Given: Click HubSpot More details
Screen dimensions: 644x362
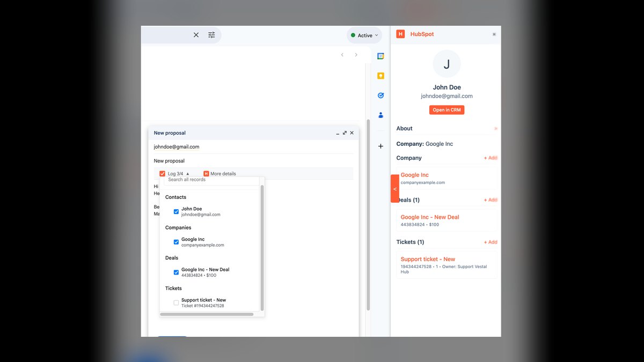Looking at the screenshot, I should (x=219, y=174).
